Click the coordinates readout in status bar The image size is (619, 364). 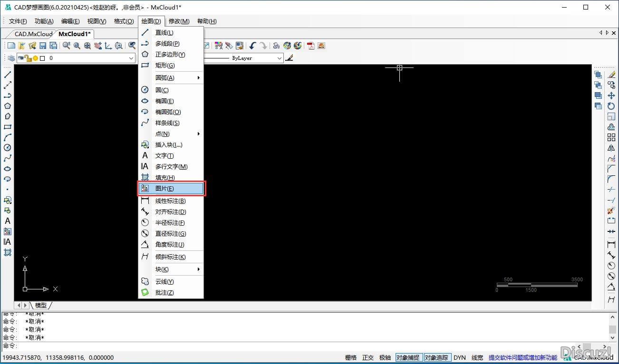tap(58, 358)
